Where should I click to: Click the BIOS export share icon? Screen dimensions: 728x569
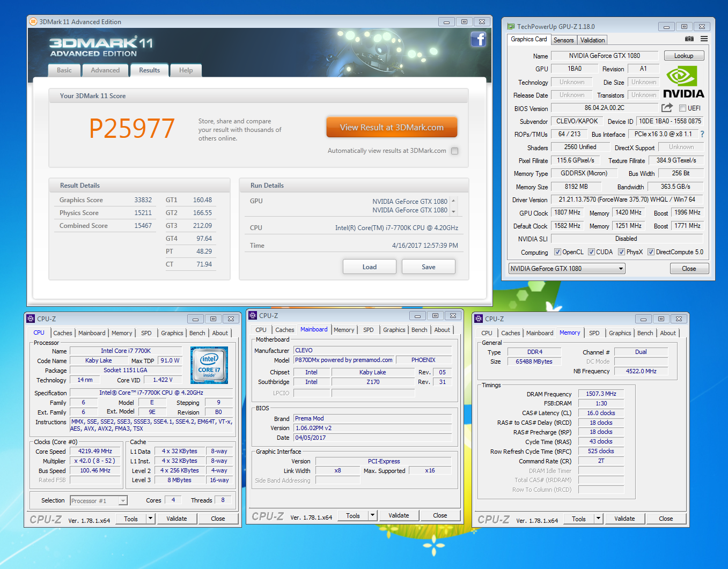tap(667, 108)
